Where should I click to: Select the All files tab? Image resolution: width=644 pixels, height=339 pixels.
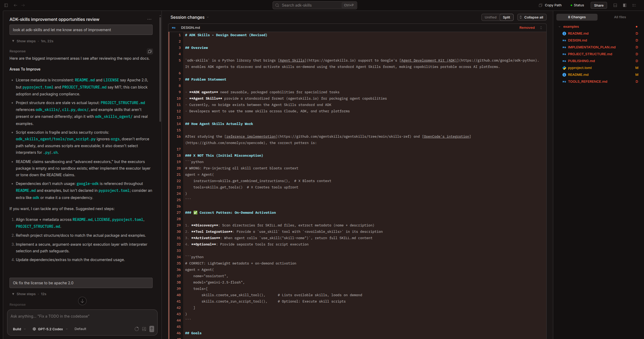click(620, 17)
